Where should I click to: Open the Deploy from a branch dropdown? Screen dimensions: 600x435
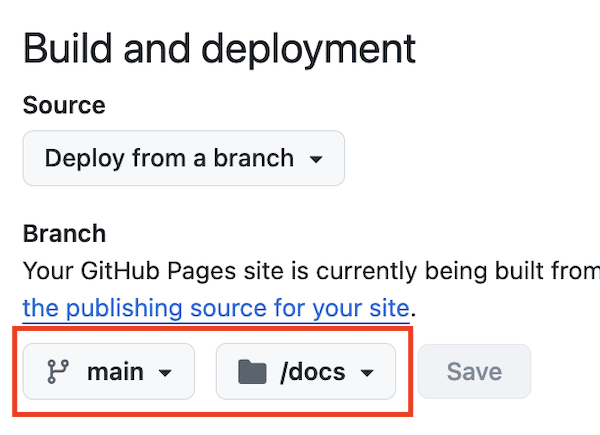(x=183, y=158)
